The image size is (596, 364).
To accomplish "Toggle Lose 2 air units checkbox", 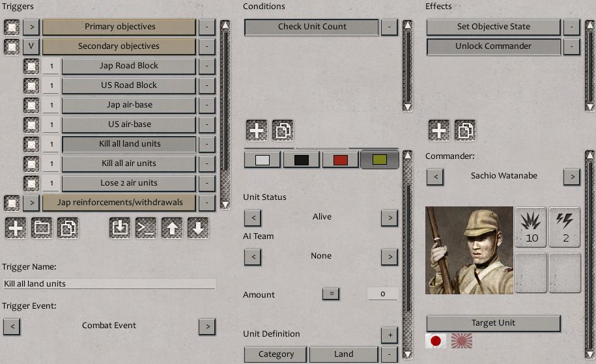I will (x=31, y=184).
